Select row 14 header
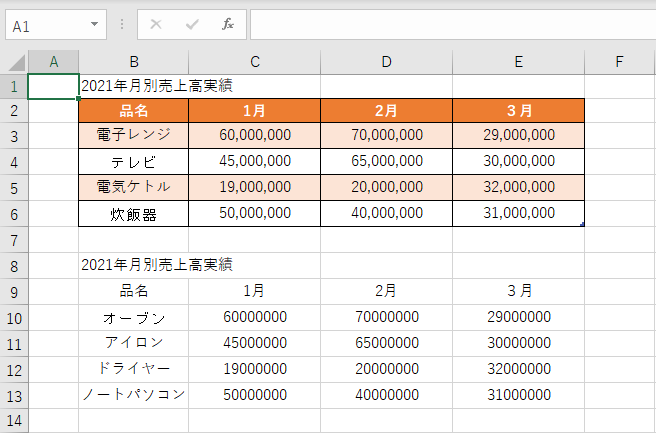Image resolution: width=656 pixels, height=433 pixels. click(x=14, y=421)
